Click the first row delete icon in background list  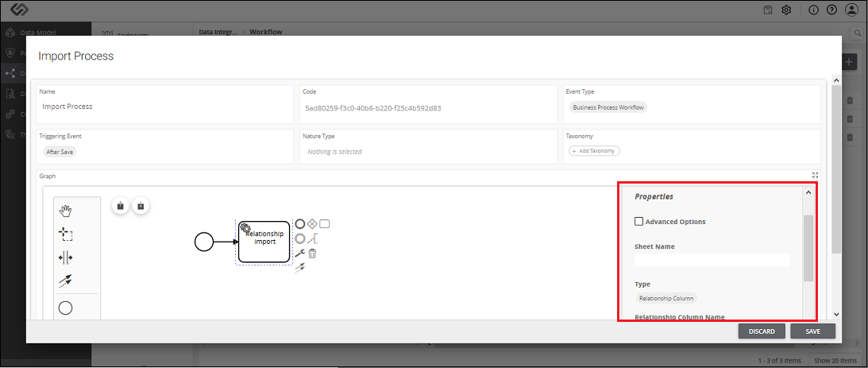click(850, 101)
